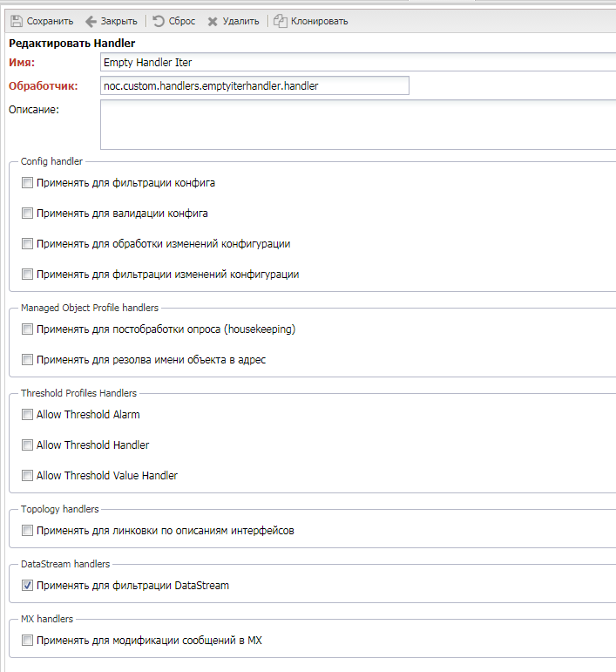
Task: Click the MX handlers group title
Action: coord(47,619)
